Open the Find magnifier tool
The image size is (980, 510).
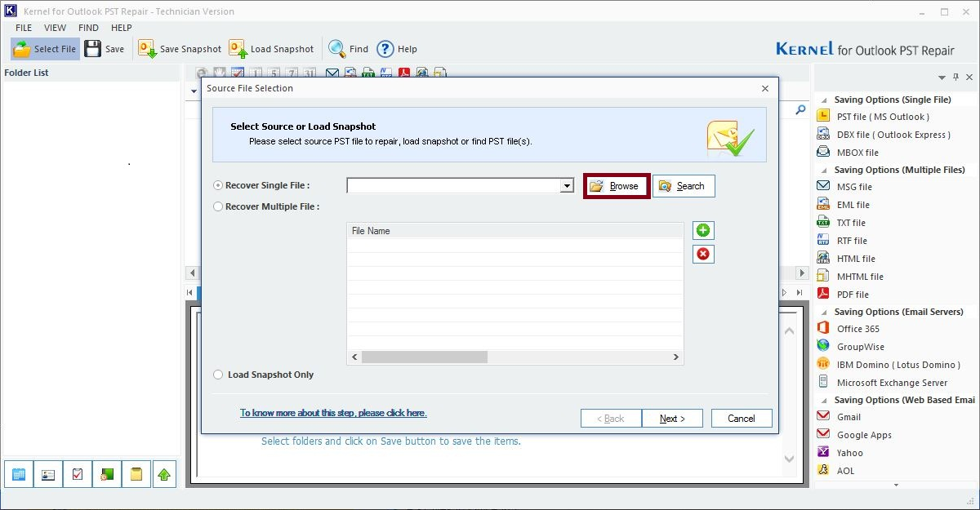pyautogui.click(x=336, y=49)
